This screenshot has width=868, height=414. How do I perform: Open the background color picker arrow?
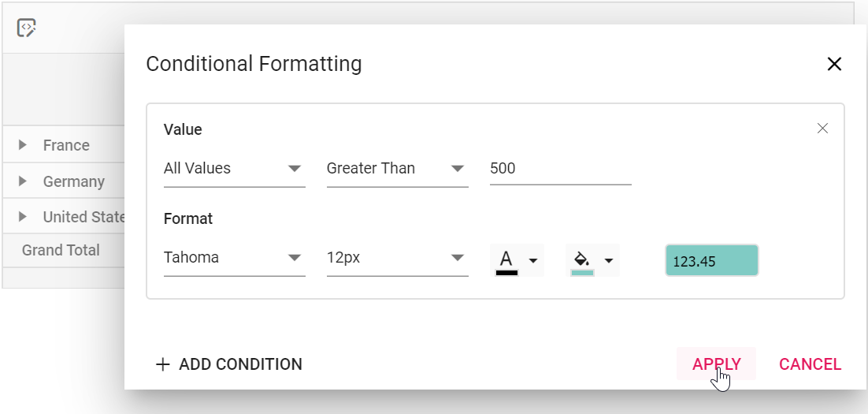click(608, 260)
